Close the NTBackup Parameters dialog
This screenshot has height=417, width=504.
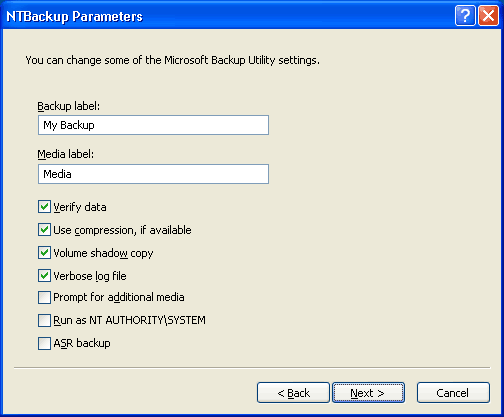(488, 15)
